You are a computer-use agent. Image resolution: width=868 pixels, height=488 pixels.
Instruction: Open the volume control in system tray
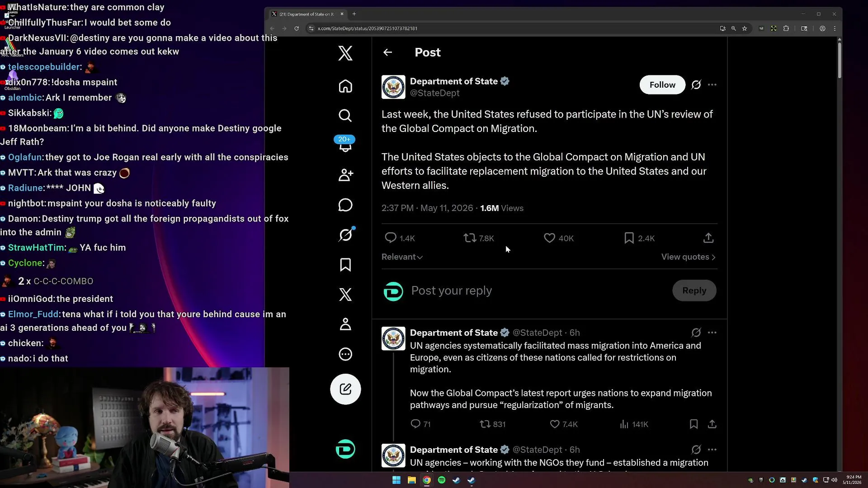click(x=834, y=480)
